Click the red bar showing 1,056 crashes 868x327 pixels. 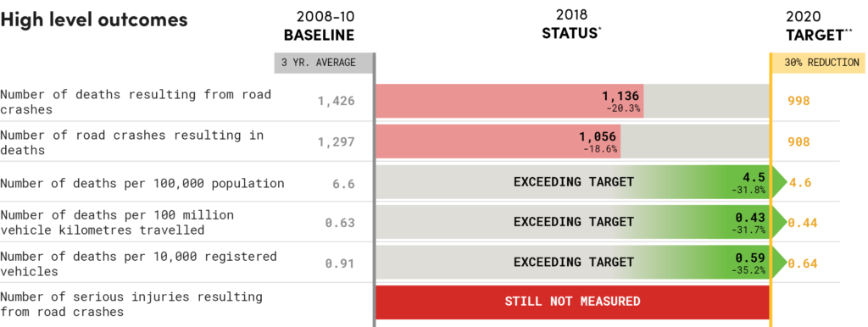click(498, 141)
